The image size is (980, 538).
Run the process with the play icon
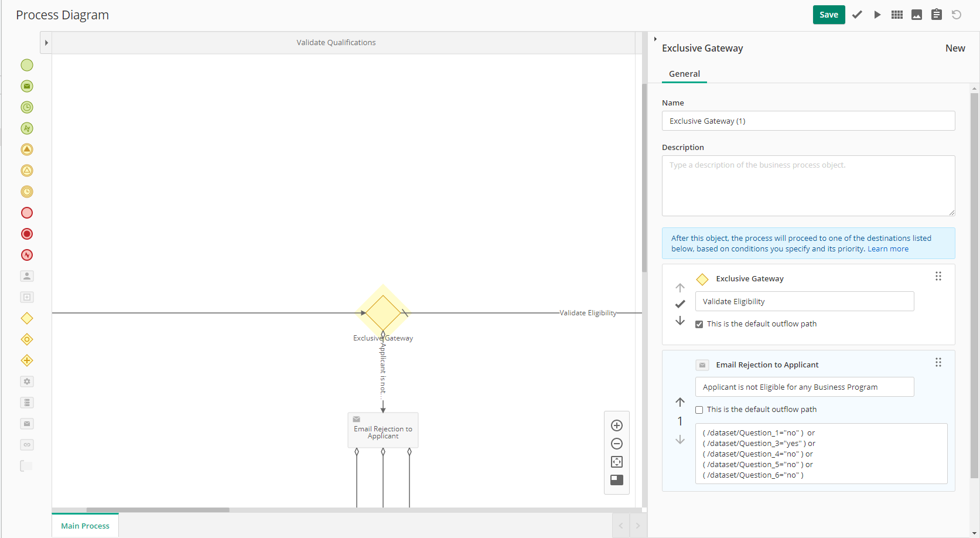coord(877,15)
